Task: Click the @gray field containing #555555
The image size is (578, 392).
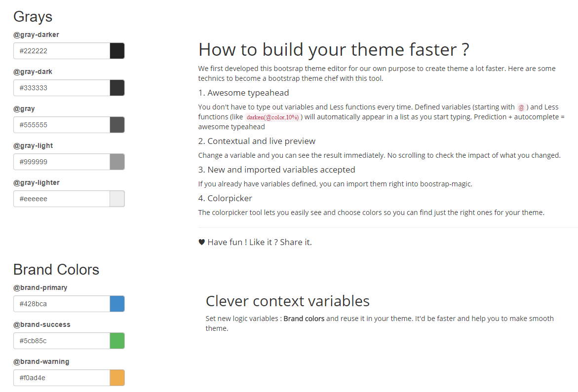Action: pyautogui.click(x=62, y=125)
